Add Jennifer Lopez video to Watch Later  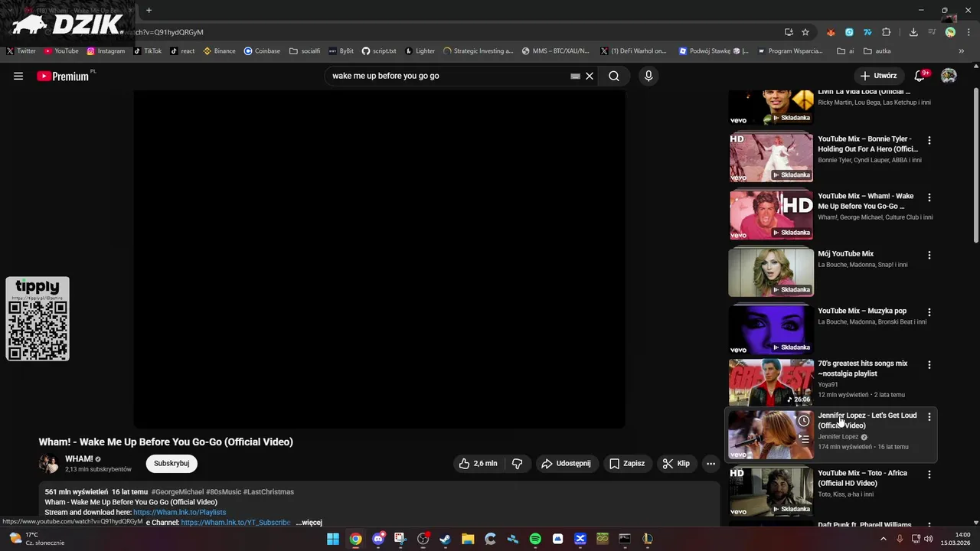pyautogui.click(x=804, y=420)
